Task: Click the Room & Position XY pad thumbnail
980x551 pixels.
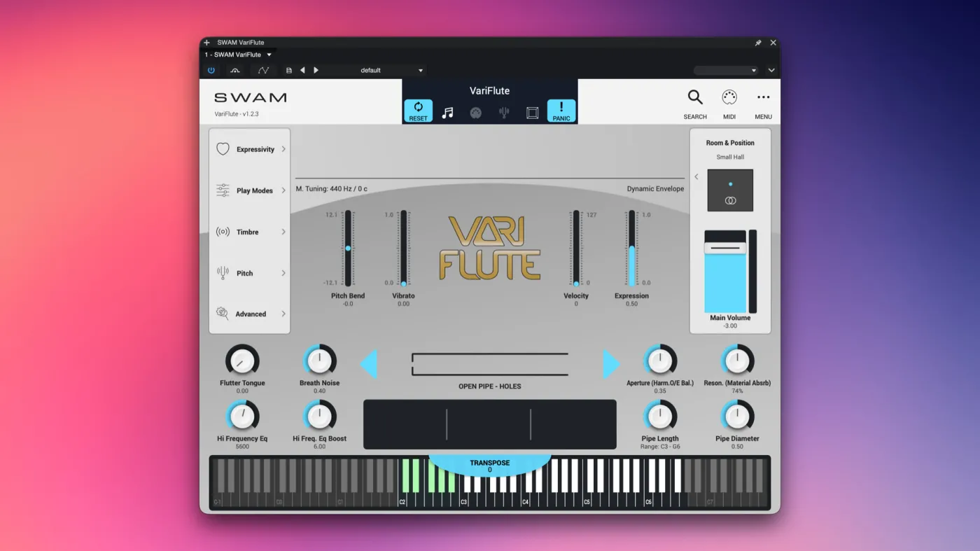Action: [x=730, y=190]
